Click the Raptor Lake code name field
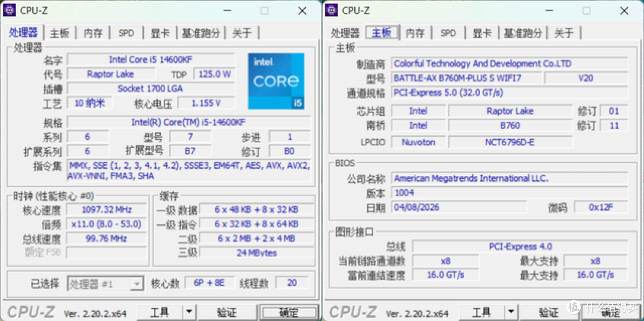The width and height of the screenshot is (644, 321). pos(112,74)
